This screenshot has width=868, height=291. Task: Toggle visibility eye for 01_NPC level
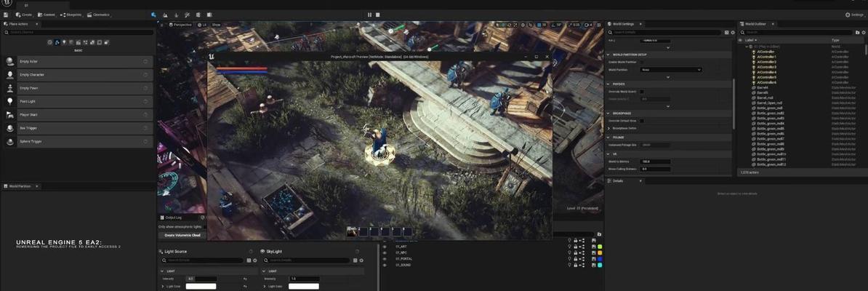(385, 252)
